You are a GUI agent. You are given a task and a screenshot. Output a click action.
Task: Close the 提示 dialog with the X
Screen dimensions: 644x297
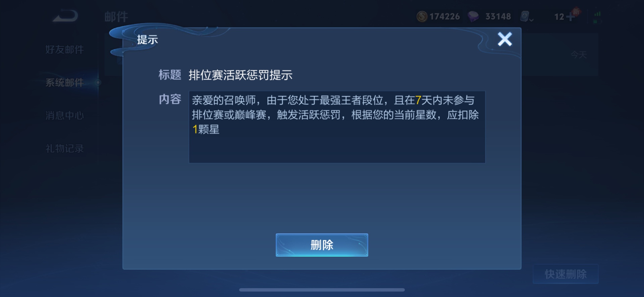click(x=504, y=39)
